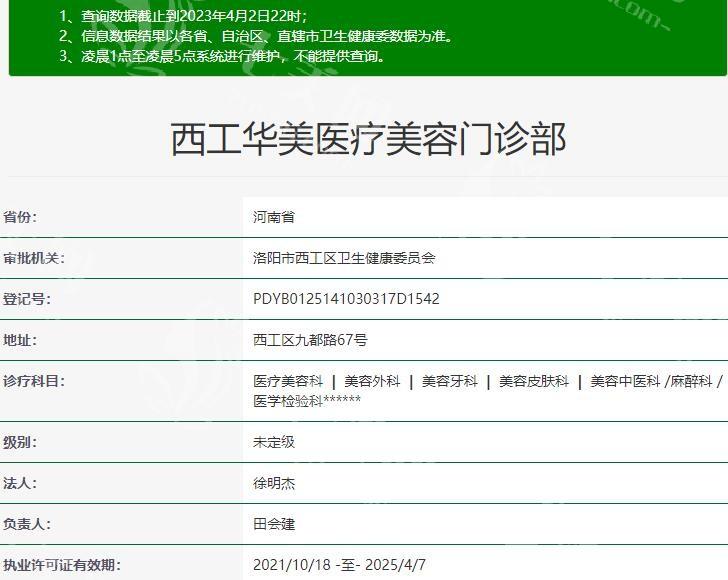The width and height of the screenshot is (728, 580).
Task: Click notice line about 凌晨1点至凌晨5点系统维护
Action: (x=223, y=56)
